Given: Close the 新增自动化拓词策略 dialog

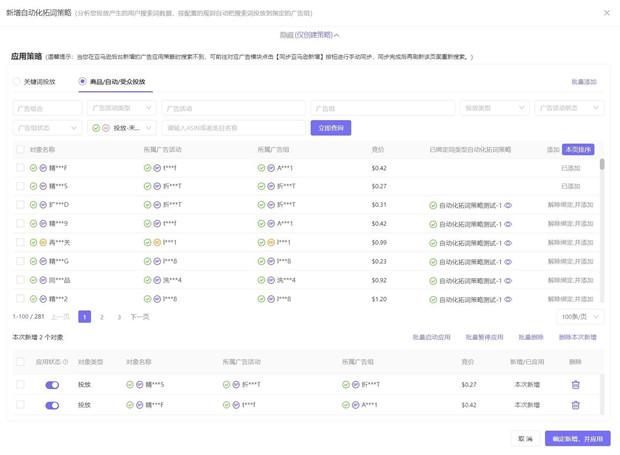Looking at the screenshot, I should tap(607, 13).
